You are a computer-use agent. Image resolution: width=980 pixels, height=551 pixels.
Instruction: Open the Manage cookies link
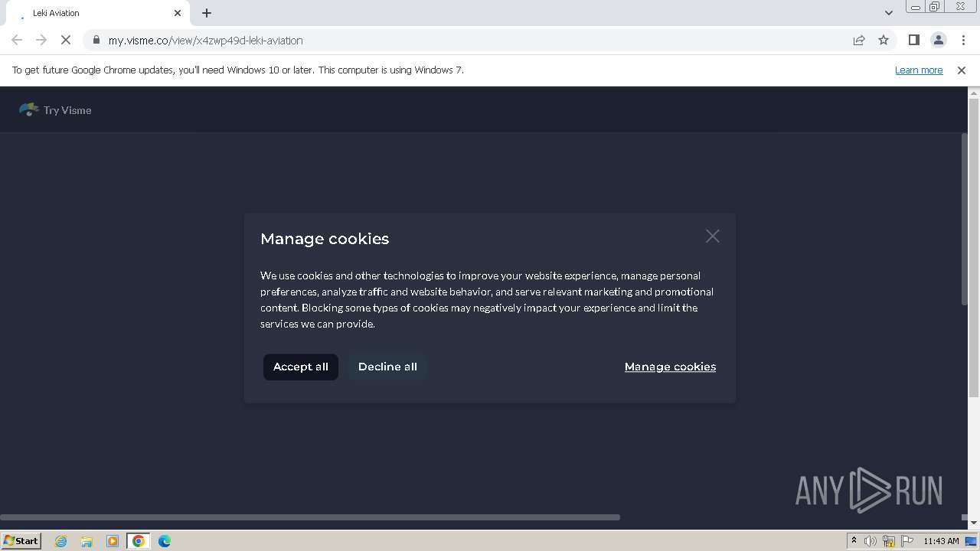(670, 367)
